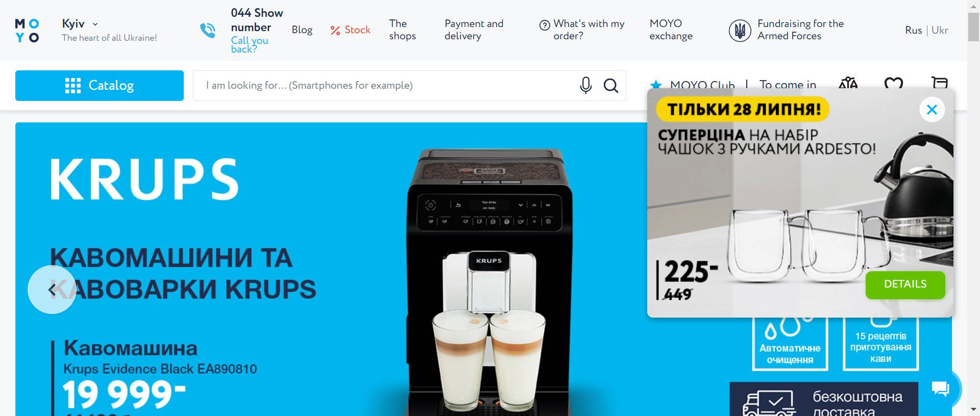Click the phone handset icon
Image resolution: width=980 pixels, height=416 pixels.
(x=208, y=30)
